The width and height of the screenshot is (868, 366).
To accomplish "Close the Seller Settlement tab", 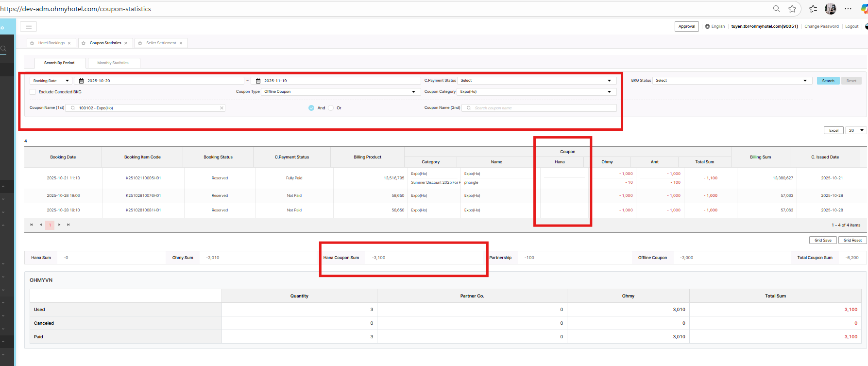I will coord(181,43).
